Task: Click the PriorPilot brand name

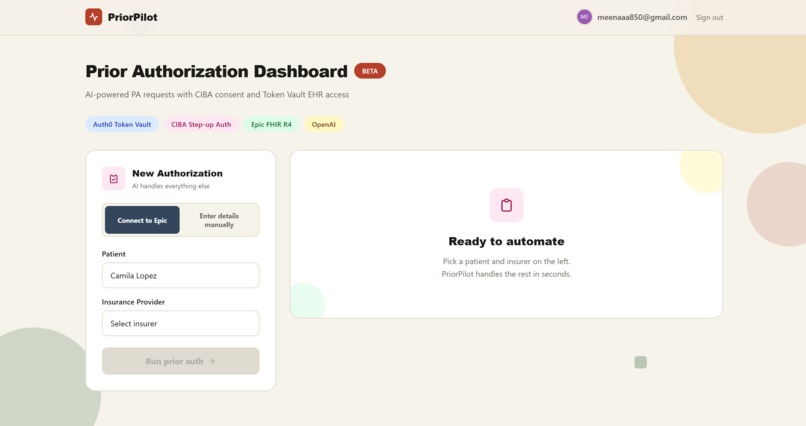Action: click(x=133, y=17)
